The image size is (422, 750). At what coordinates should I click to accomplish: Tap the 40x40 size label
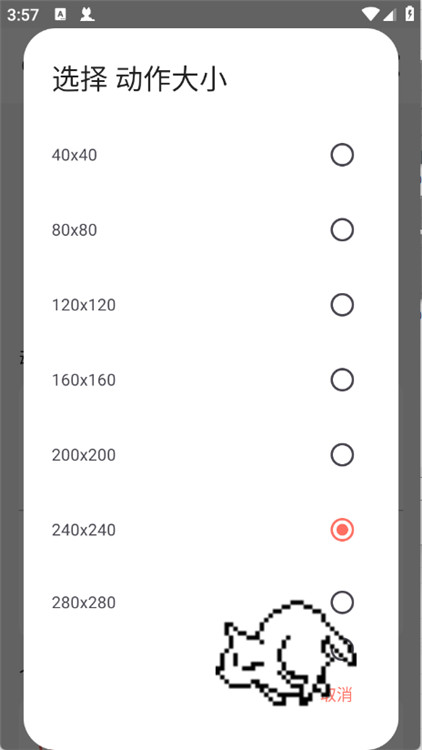pyautogui.click(x=74, y=155)
